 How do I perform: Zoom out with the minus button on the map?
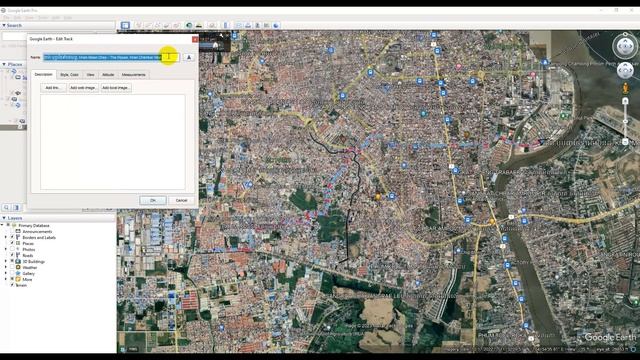(625, 142)
